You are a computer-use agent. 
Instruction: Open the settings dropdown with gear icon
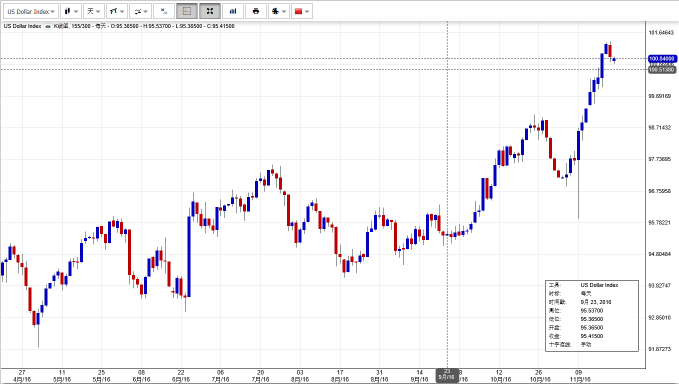point(279,11)
